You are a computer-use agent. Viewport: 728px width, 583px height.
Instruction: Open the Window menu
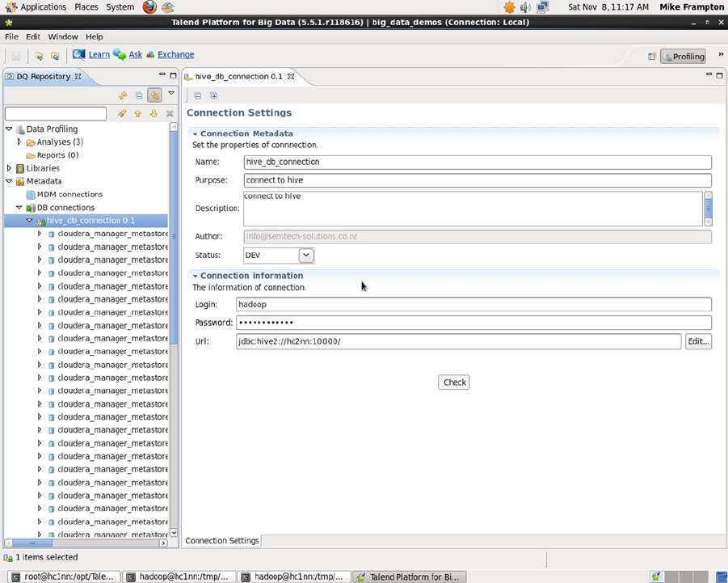pyautogui.click(x=63, y=36)
